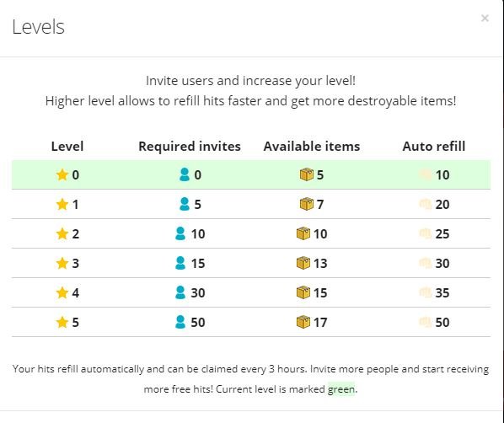The image size is (504, 423).
Task: Click the box icon next to 13 items
Action: (303, 263)
